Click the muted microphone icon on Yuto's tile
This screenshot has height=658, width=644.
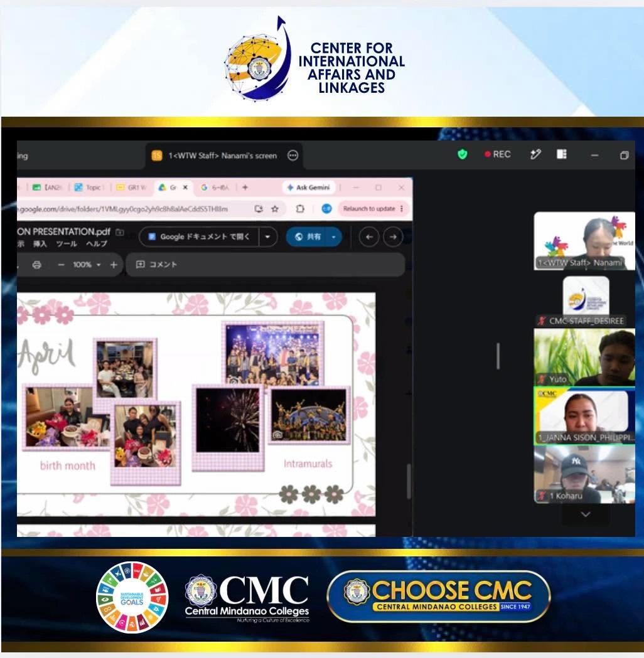tap(542, 379)
